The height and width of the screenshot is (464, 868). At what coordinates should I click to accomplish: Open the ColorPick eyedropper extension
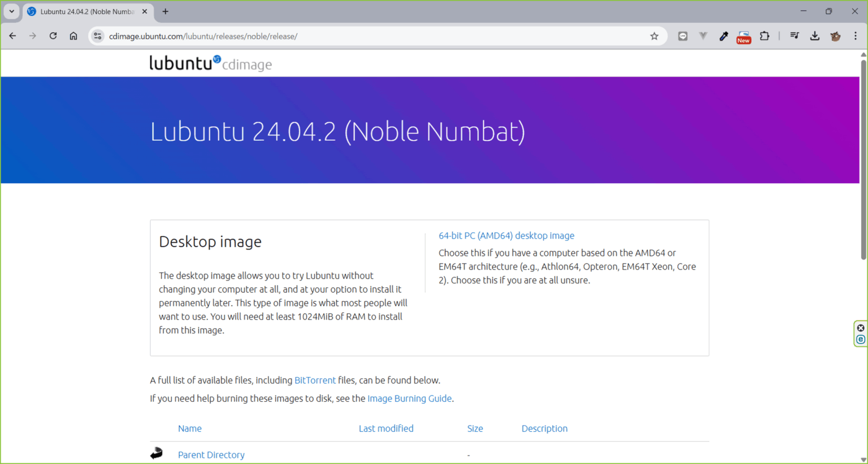[x=724, y=36]
